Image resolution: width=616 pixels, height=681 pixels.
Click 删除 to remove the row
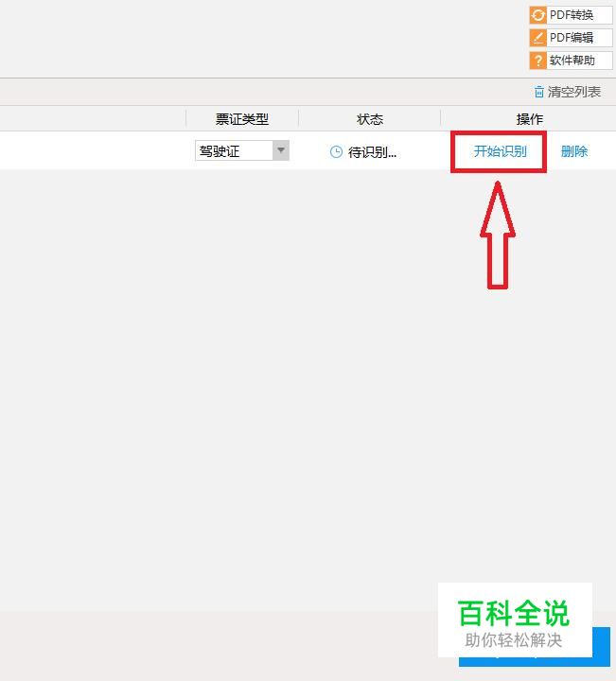(x=574, y=151)
